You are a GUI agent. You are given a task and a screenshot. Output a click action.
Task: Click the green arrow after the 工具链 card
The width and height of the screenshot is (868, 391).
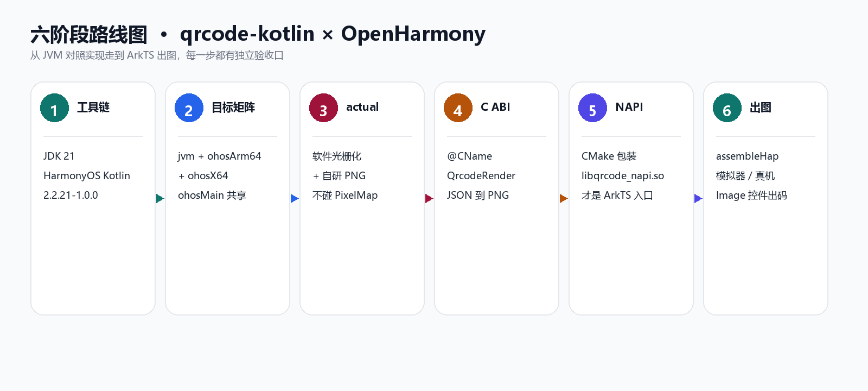[160, 198]
